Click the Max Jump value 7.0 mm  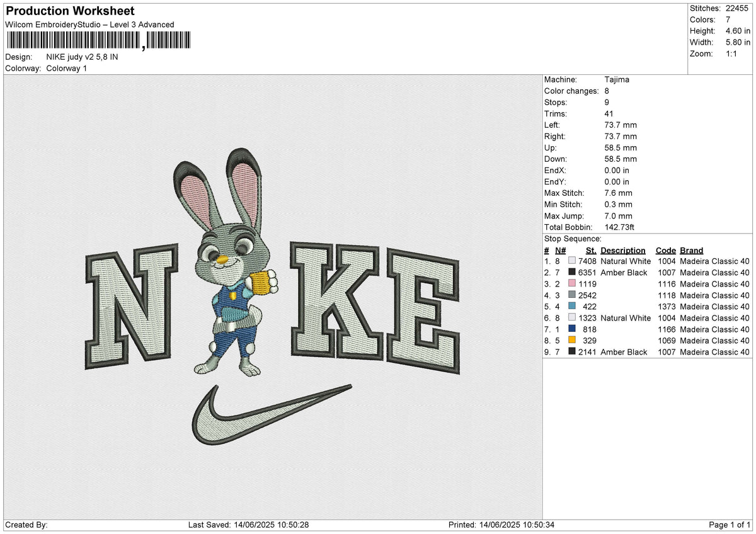point(618,215)
